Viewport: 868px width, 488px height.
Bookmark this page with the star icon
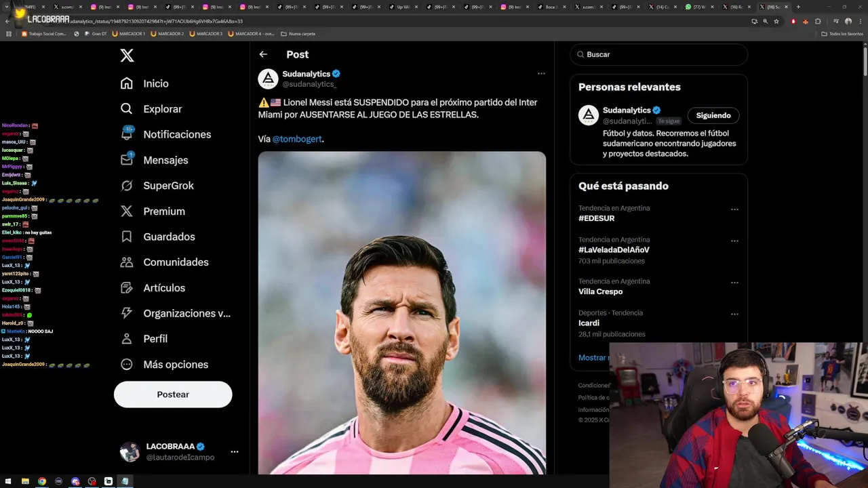point(776,21)
